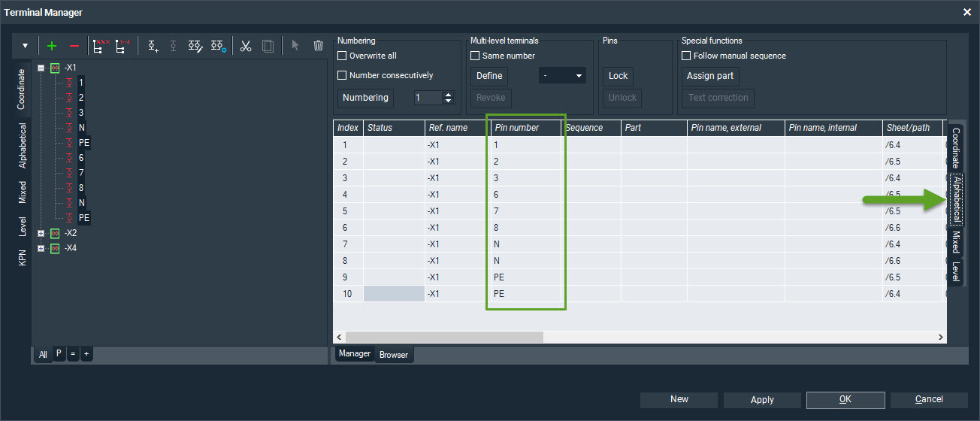Switch to the Manager tab
Image resolution: width=980 pixels, height=421 pixels.
coord(355,353)
